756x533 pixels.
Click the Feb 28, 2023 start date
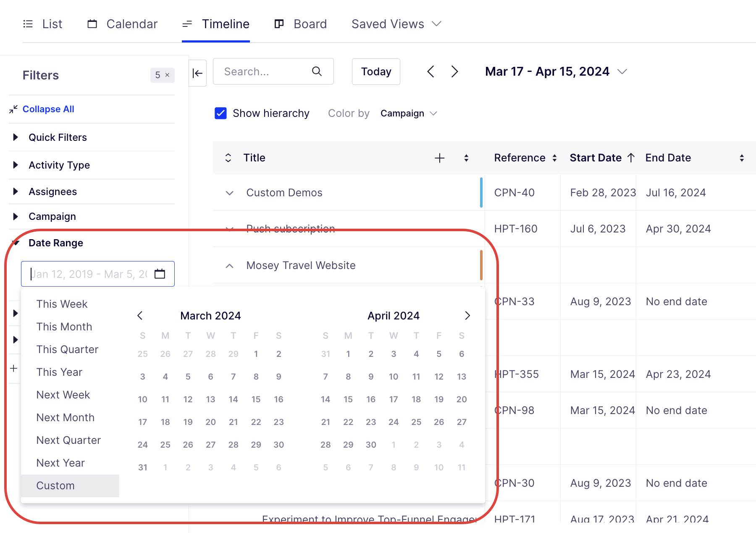(x=603, y=193)
